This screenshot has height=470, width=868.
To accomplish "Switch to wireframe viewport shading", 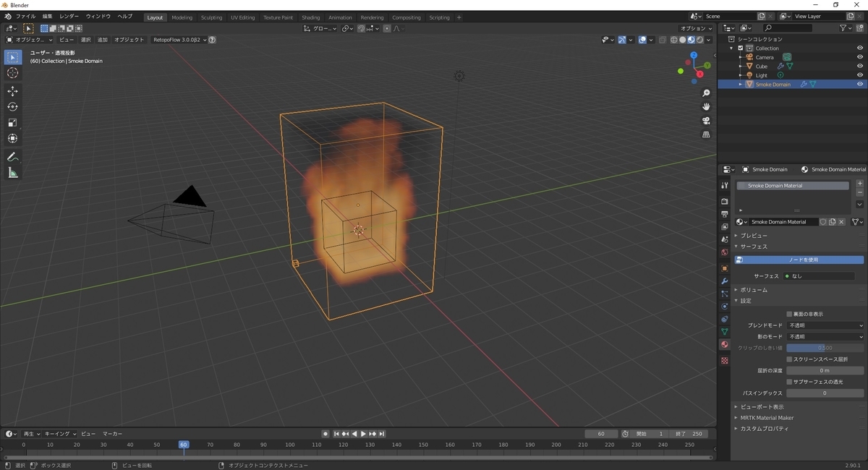I will (x=674, y=40).
